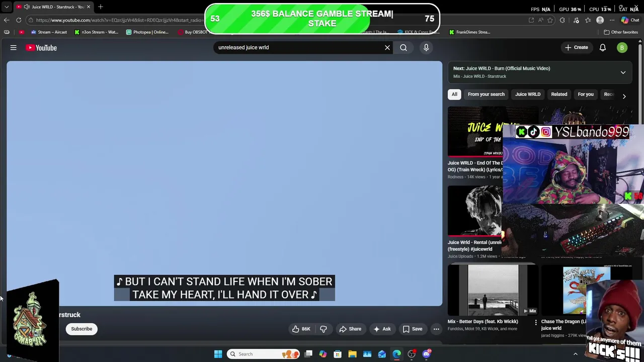Open End Of The Road video thumbnail
This screenshot has width=644, height=362.
(x=475, y=132)
